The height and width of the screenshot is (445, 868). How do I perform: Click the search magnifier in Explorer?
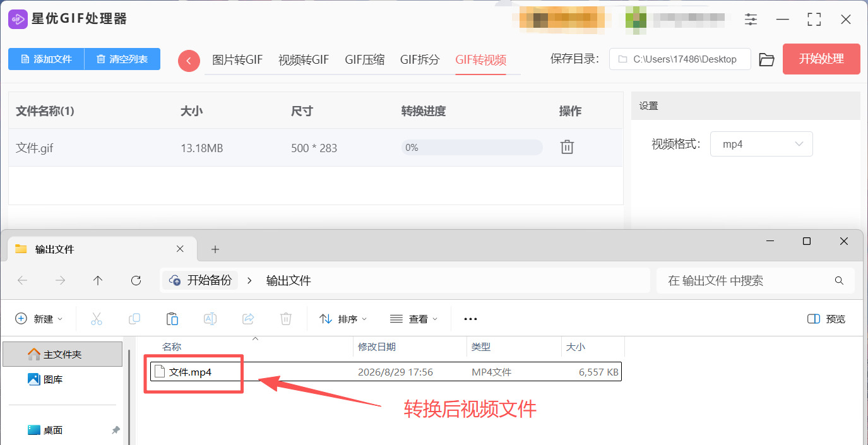pos(839,280)
